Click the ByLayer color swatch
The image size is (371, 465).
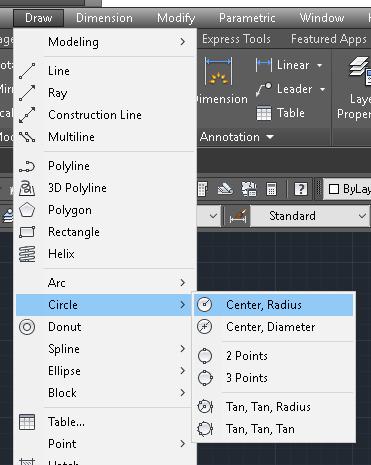tap(334, 189)
